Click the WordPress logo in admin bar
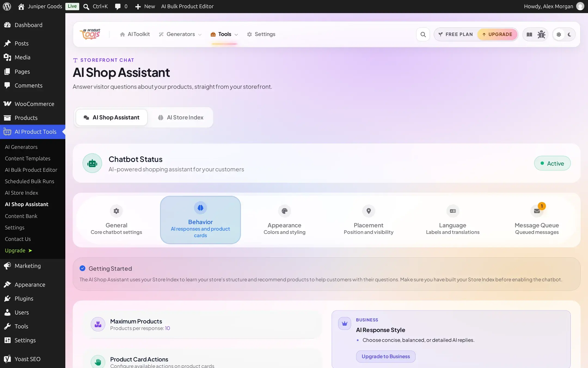This screenshot has width=588, height=368. pos(7,6)
